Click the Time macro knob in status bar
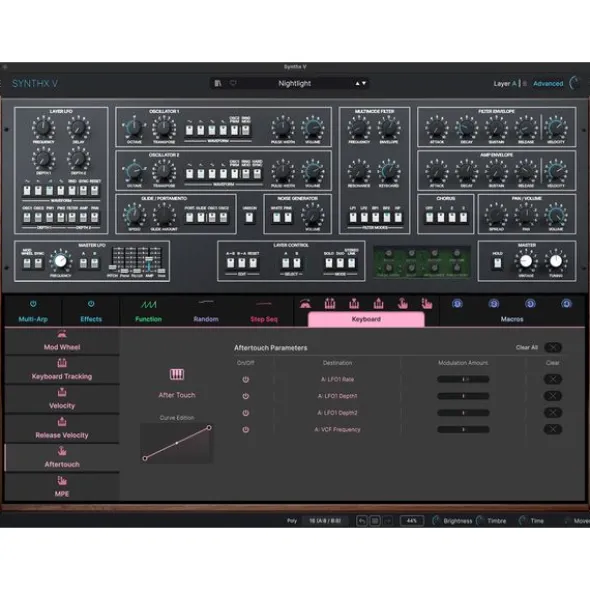Viewport: 590px width, 591px height. click(523, 521)
